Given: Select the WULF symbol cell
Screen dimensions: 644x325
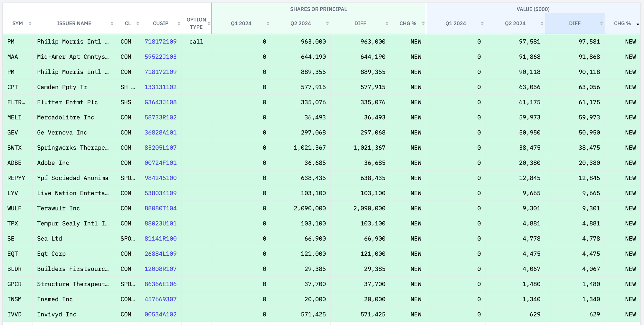Looking at the screenshot, I should pyautogui.click(x=17, y=208).
